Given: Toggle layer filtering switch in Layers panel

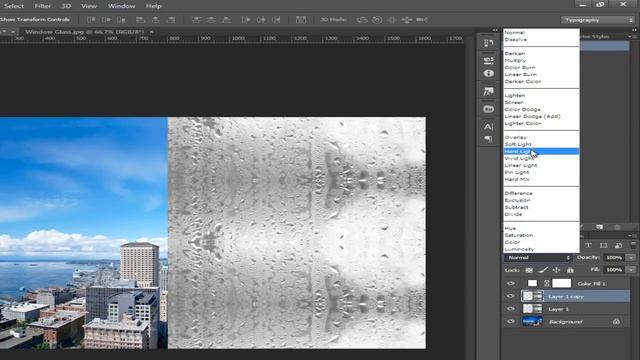Looking at the screenshot, I should [x=633, y=245].
